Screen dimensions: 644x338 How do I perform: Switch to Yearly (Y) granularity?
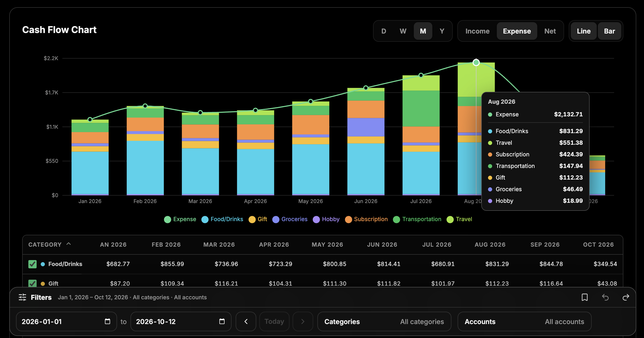(x=442, y=31)
